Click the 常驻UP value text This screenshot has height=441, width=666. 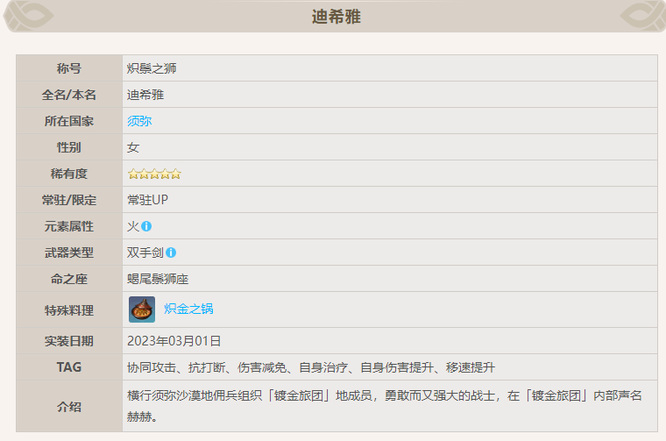[x=147, y=200]
